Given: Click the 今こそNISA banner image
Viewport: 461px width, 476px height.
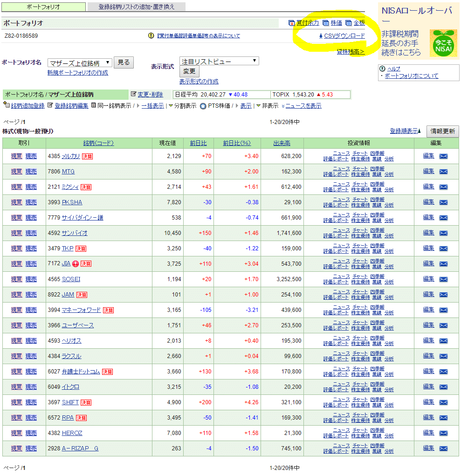Looking at the screenshot, I should click(x=443, y=42).
